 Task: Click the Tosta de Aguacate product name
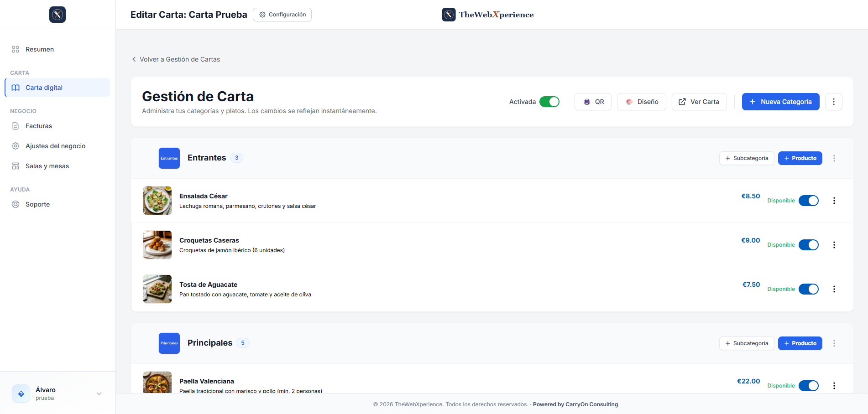click(x=209, y=285)
